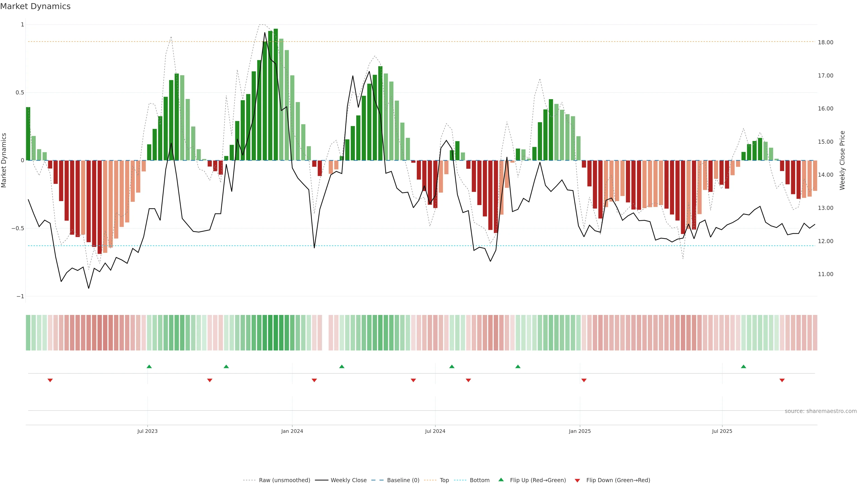Toggle the Baseline (0) legend entry
Viewport: 868px width, 488px height.
[x=403, y=480]
